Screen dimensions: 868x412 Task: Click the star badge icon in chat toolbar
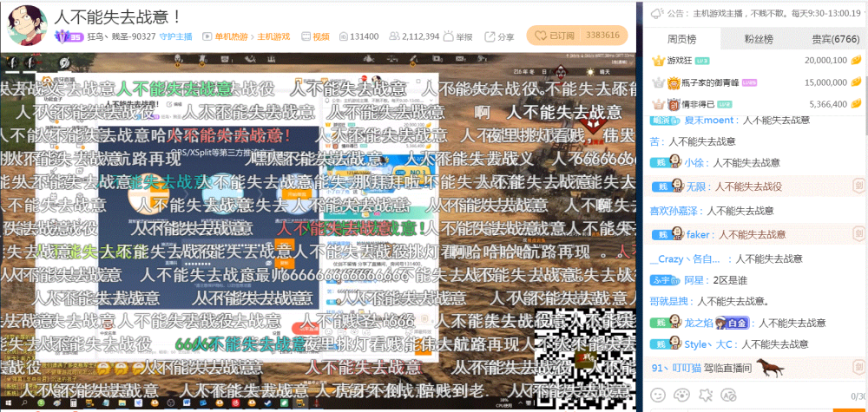click(x=707, y=395)
